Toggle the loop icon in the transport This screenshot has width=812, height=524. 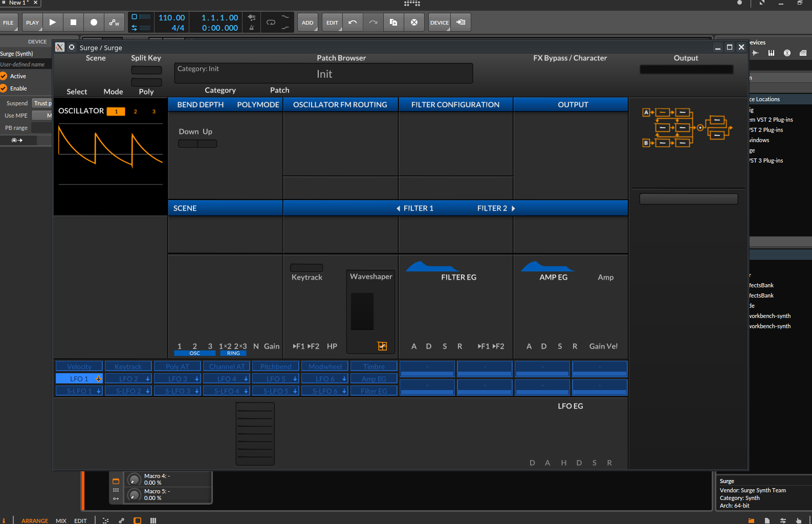[x=271, y=22]
